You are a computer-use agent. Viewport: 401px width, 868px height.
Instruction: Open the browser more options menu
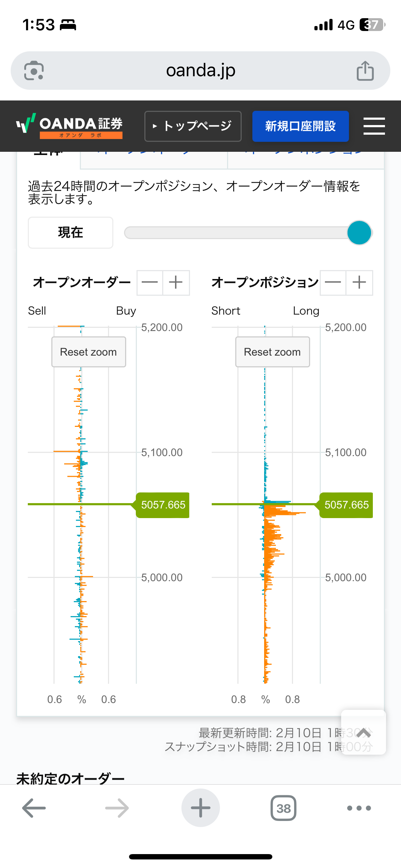pyautogui.click(x=359, y=808)
